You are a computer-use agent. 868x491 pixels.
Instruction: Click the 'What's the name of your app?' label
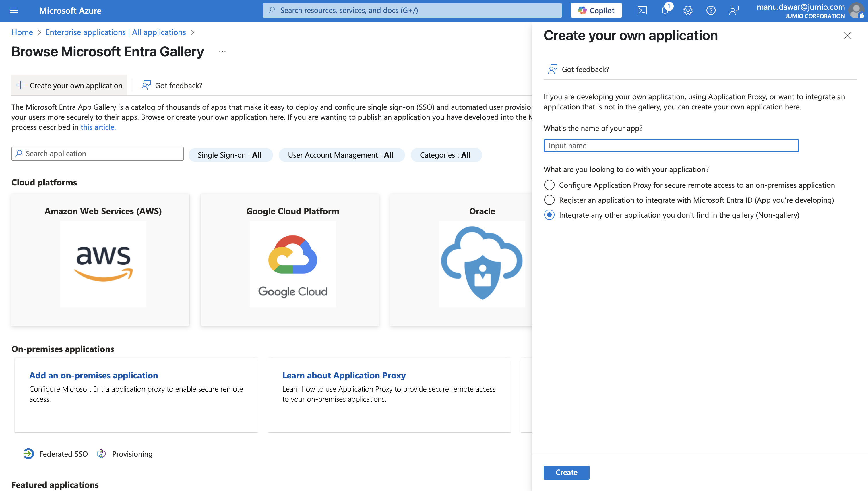pyautogui.click(x=593, y=128)
